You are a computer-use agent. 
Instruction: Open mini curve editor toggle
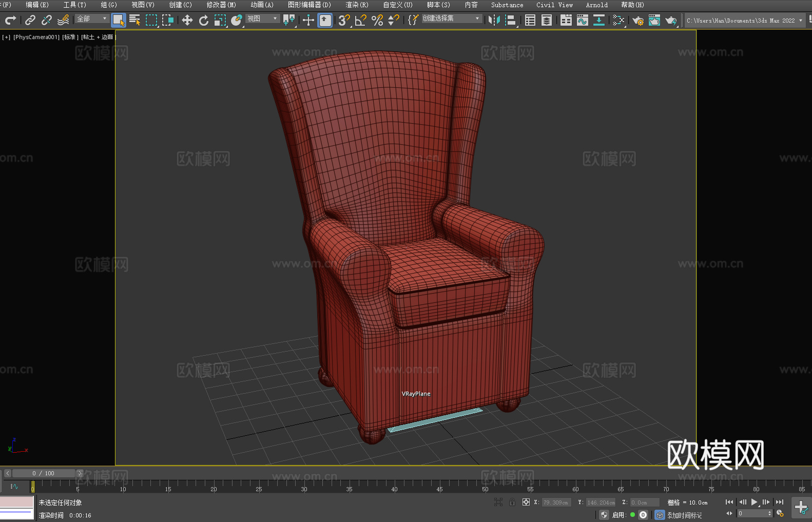click(14, 487)
